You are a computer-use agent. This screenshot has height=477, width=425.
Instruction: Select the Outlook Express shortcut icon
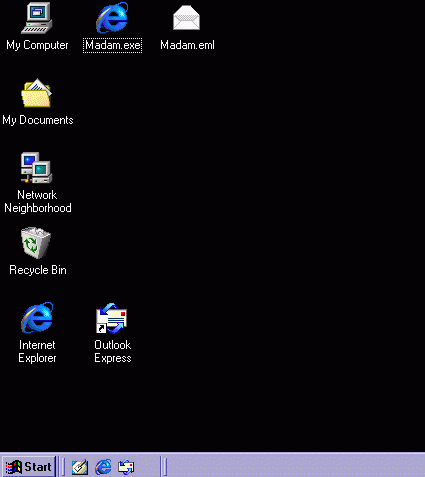112,318
